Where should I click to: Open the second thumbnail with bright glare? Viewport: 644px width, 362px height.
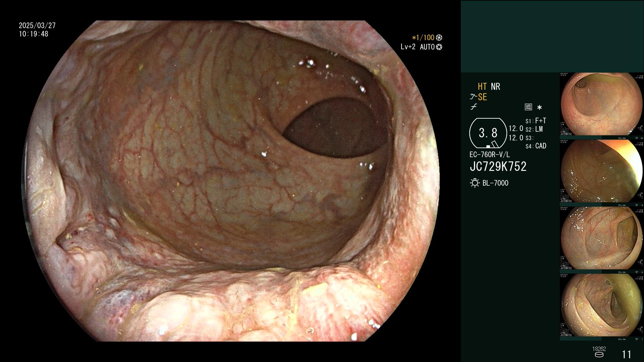[x=602, y=171]
